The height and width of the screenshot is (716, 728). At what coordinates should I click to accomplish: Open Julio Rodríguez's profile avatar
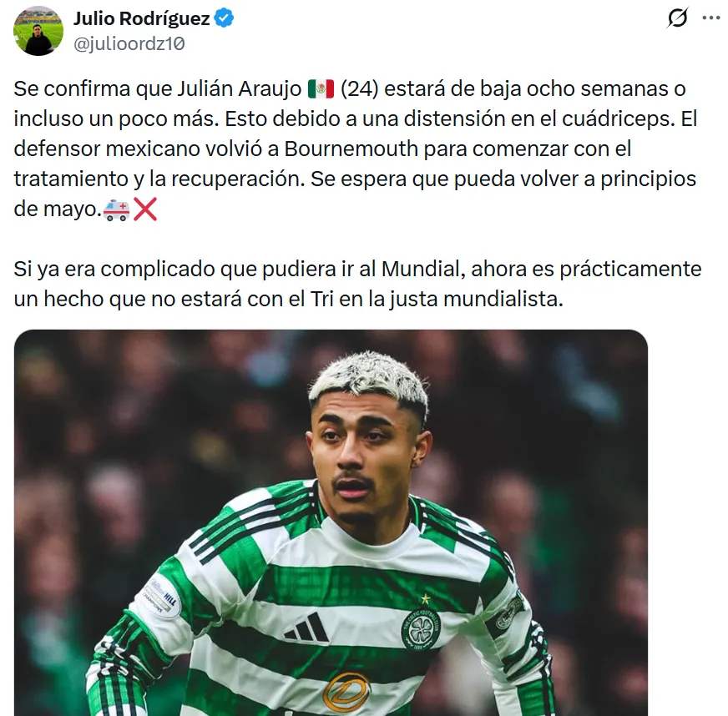38,31
